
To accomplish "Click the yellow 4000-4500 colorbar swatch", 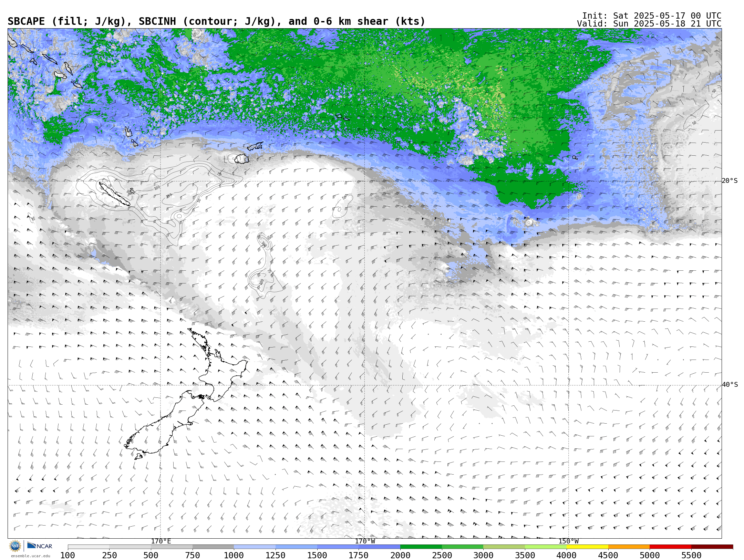I will click(587, 547).
